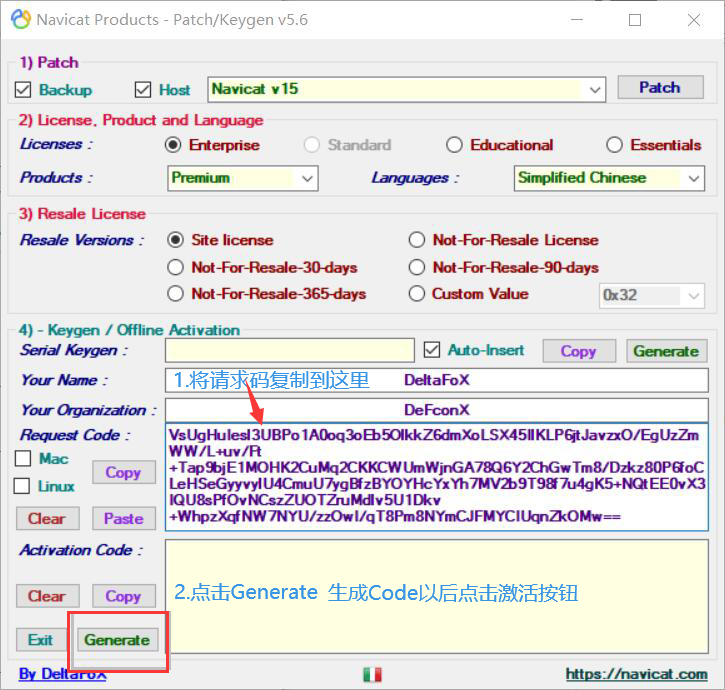Click the Italian flag icon
The image size is (725, 690).
pos(373,674)
